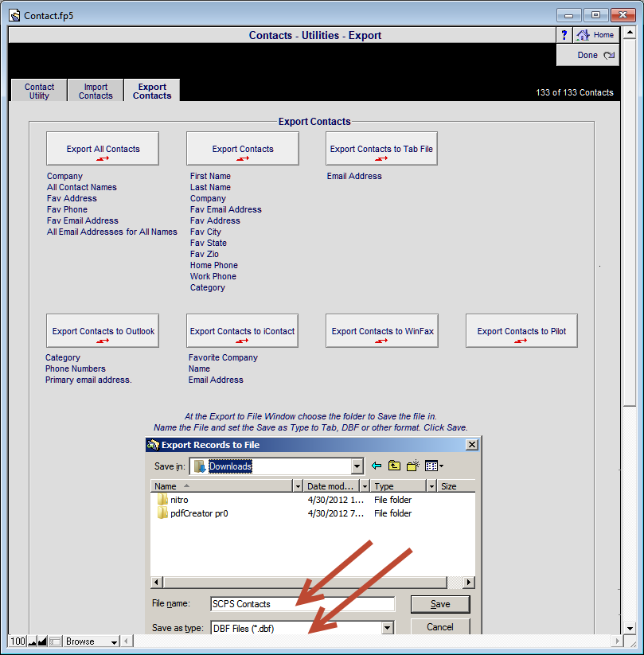Click the Save button in the dialog
The height and width of the screenshot is (655, 644).
coord(440,604)
